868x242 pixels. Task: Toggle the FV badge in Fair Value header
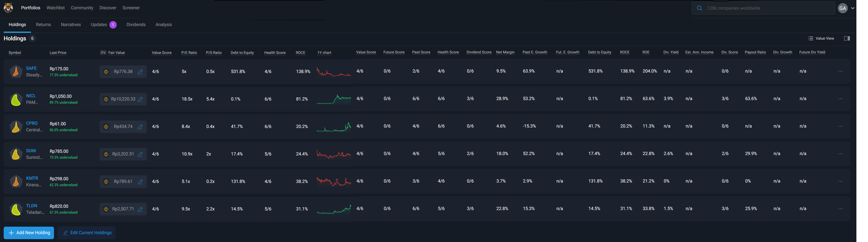[x=103, y=53]
